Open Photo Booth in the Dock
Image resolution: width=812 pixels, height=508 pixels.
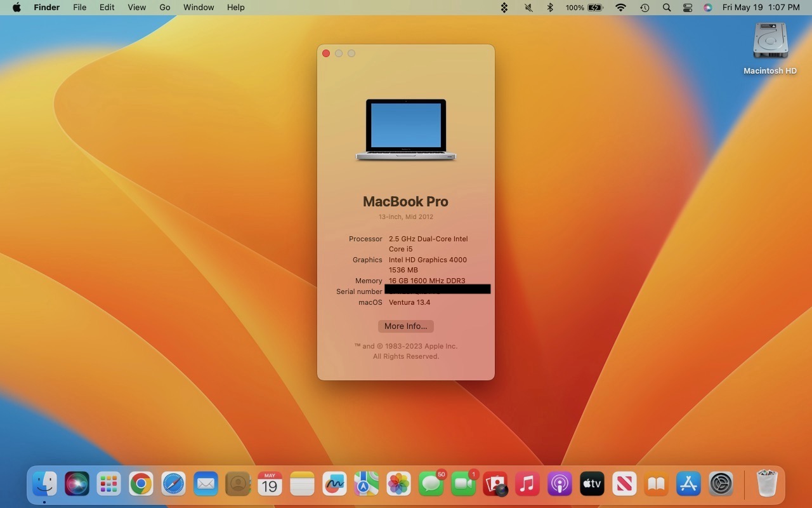click(495, 485)
